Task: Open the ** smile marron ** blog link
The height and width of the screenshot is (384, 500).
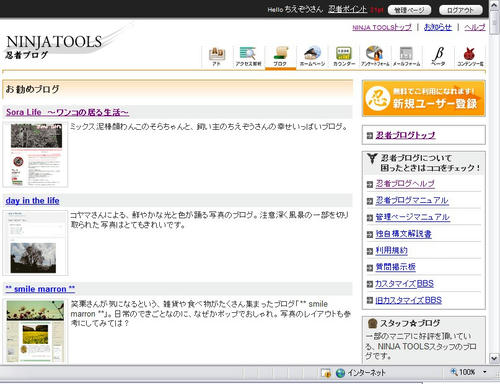Action: pyautogui.click(x=40, y=289)
